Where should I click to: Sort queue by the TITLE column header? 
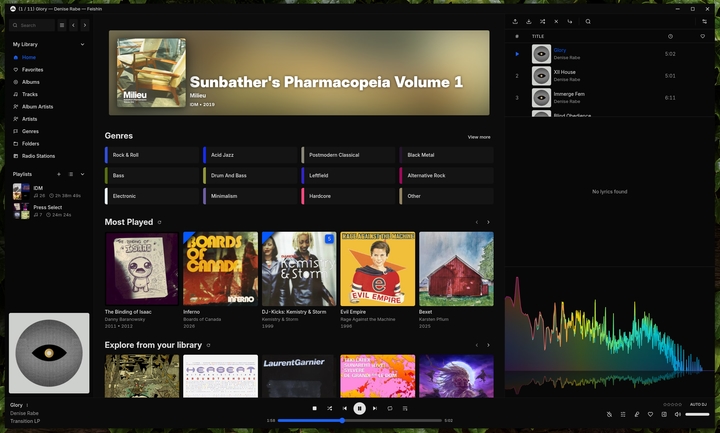coord(538,36)
